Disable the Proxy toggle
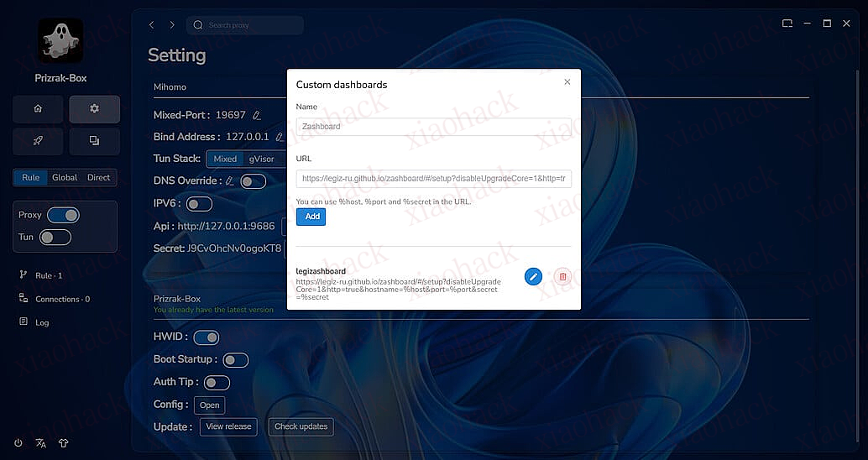Viewport: 868px width, 460px height. 63,215
